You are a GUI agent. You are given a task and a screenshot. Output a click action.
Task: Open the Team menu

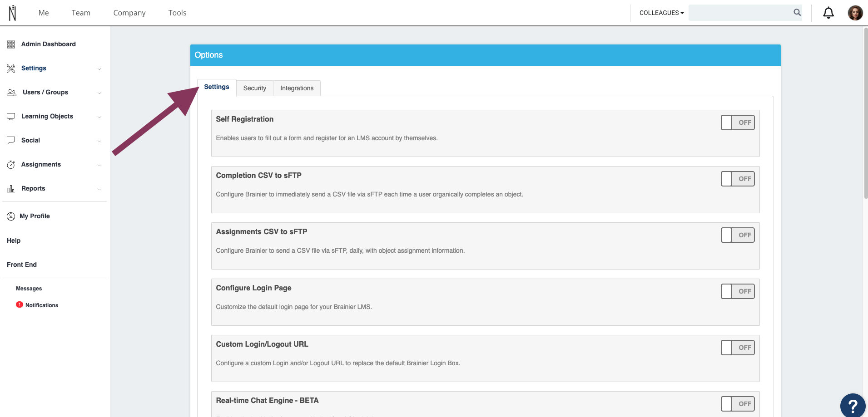81,13
